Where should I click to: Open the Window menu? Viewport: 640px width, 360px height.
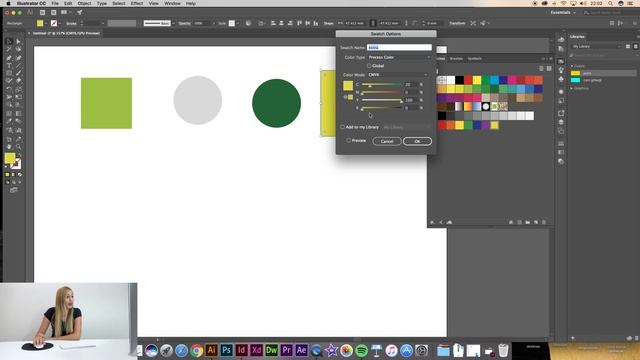[172, 3]
